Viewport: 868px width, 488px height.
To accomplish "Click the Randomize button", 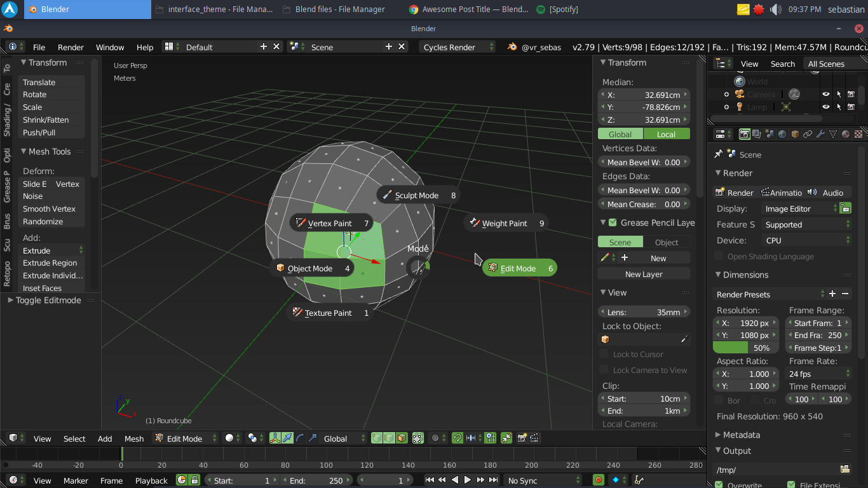I will (51, 221).
